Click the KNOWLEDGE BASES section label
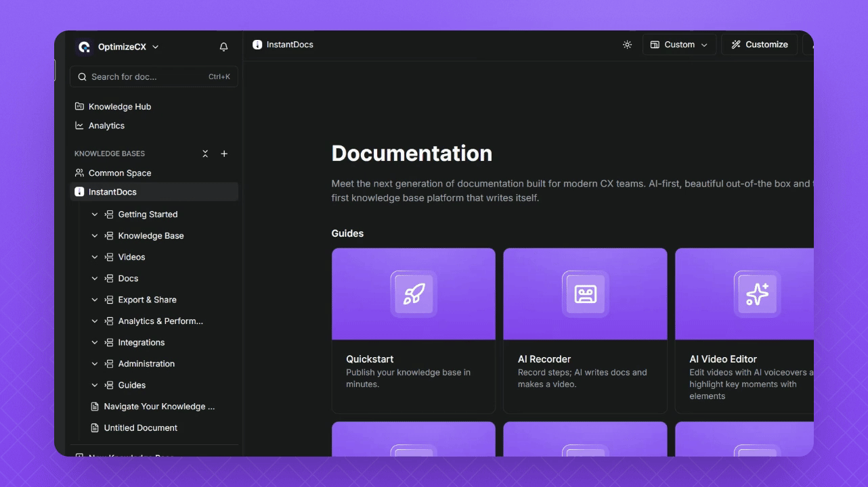This screenshot has width=868, height=487. pos(110,154)
